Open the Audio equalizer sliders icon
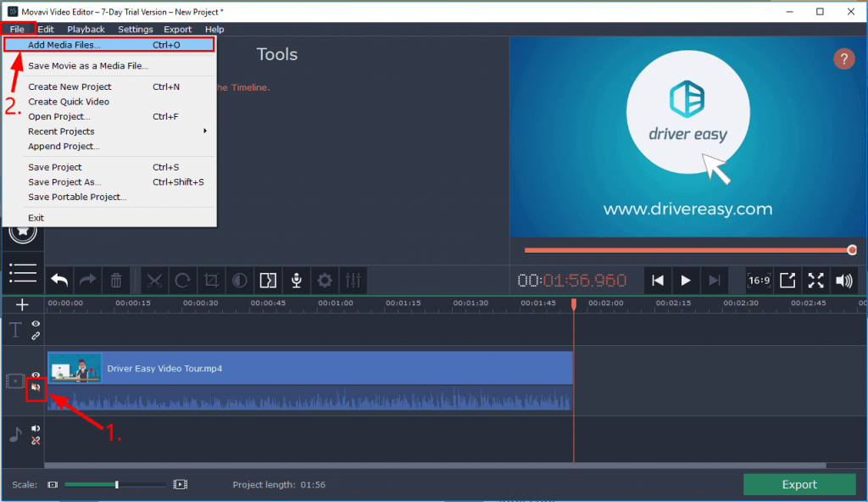868x502 pixels. tap(353, 281)
